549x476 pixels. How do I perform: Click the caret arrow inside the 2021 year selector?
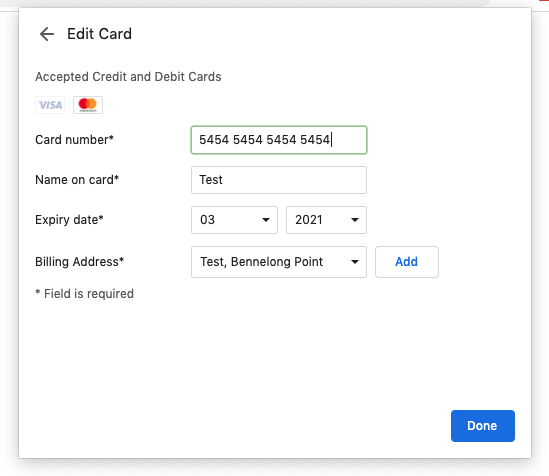coord(355,220)
